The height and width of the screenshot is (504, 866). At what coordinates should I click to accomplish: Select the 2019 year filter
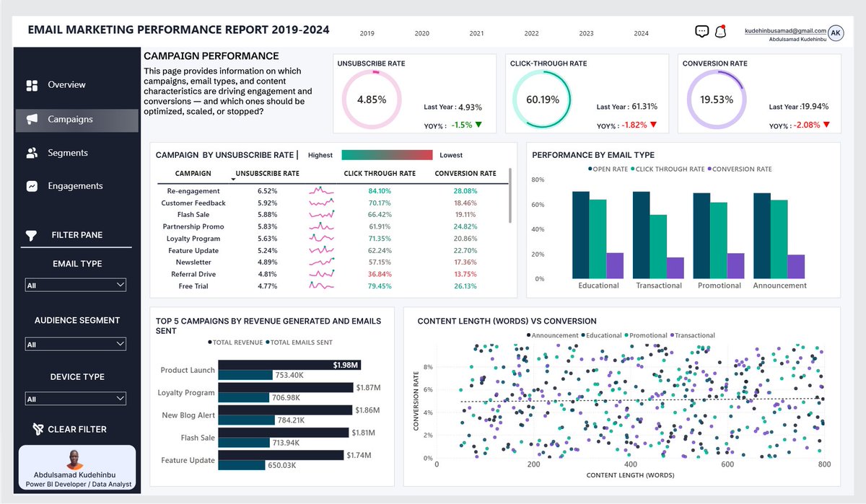point(367,34)
